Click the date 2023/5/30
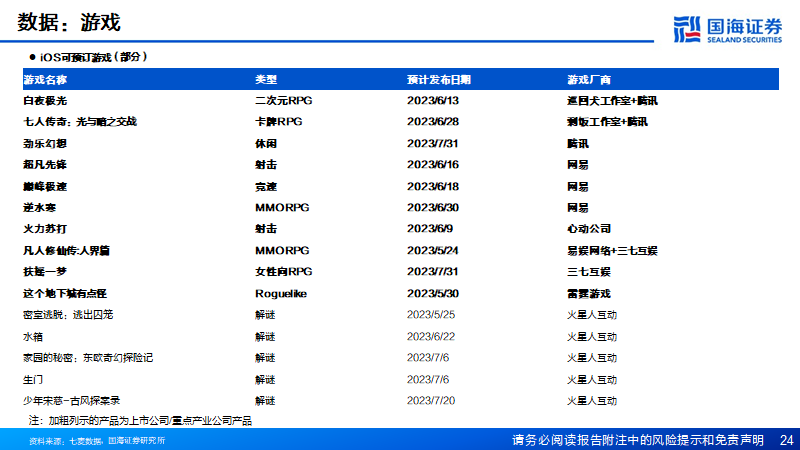 point(433,293)
